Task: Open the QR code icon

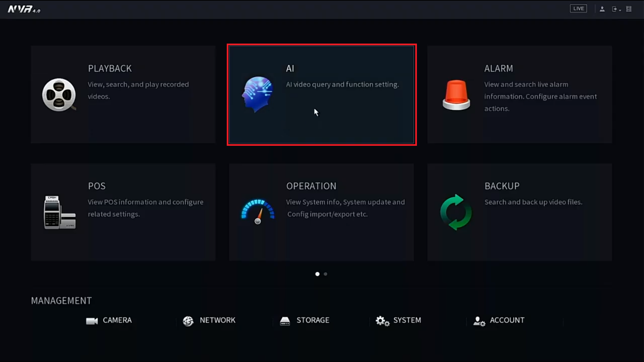Action: click(629, 9)
